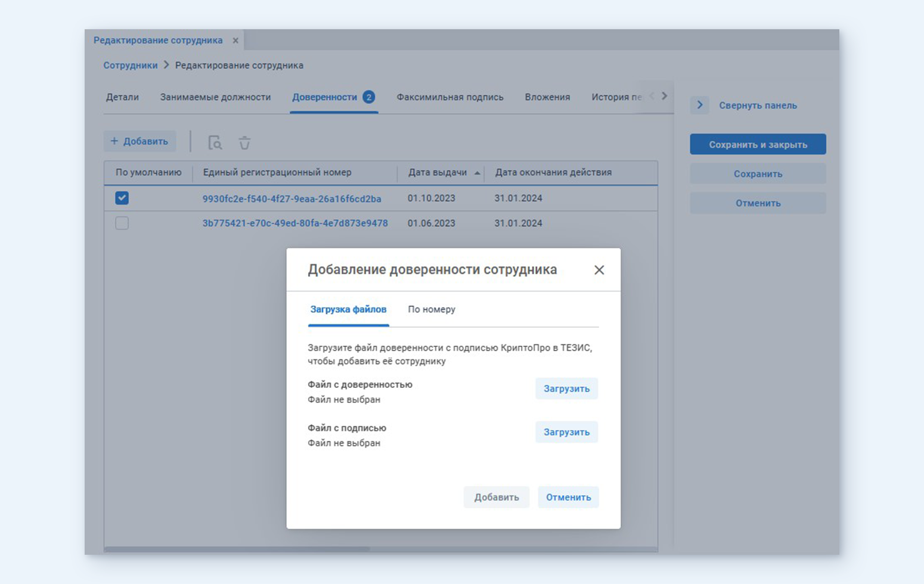
Task: Open the partially visible История tab
Action: tap(616, 97)
